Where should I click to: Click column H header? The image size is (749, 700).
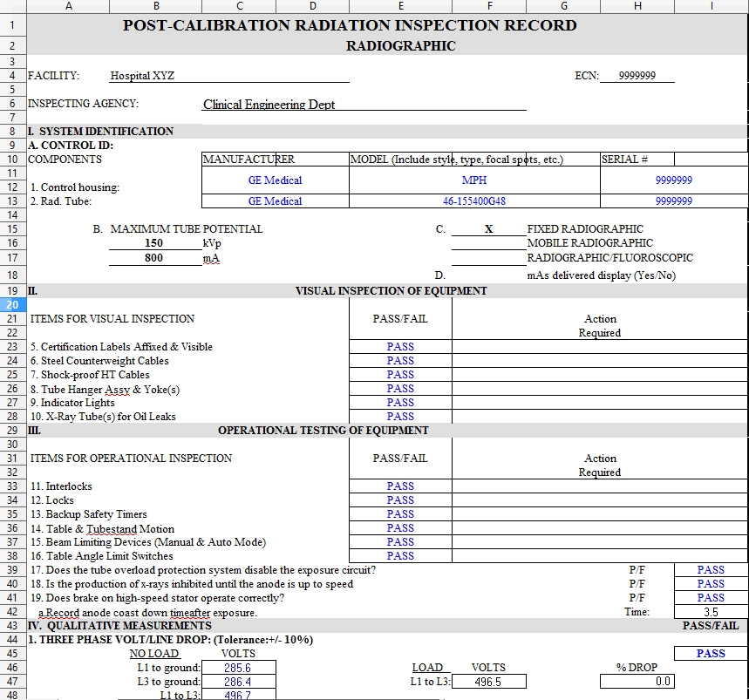tap(637, 6)
